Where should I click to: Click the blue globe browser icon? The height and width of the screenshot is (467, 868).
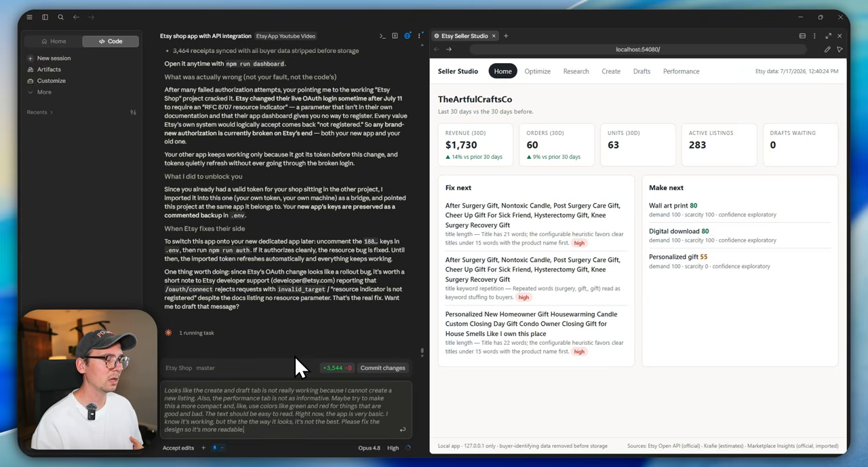pyautogui.click(x=407, y=36)
